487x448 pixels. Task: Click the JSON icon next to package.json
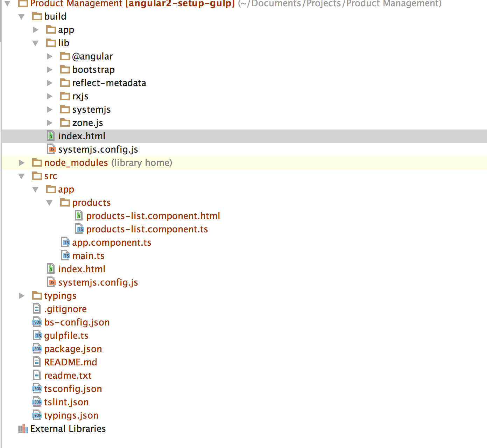point(37,349)
